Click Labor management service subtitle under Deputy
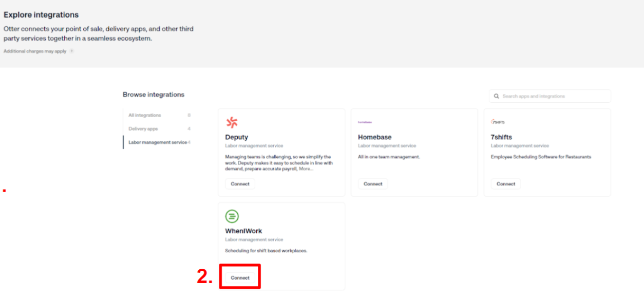Screen dimensions: 644x297 [254, 146]
